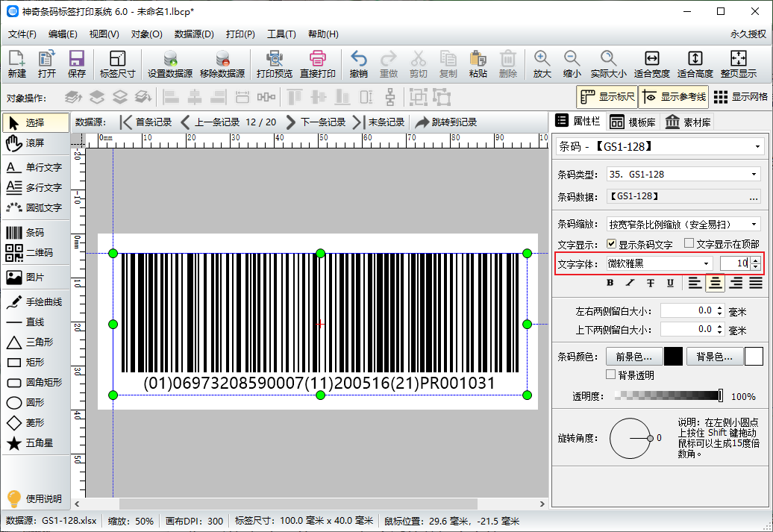Screen dimensions: 773x532
Task: Open the 文件(F) menu
Action: 22,34
